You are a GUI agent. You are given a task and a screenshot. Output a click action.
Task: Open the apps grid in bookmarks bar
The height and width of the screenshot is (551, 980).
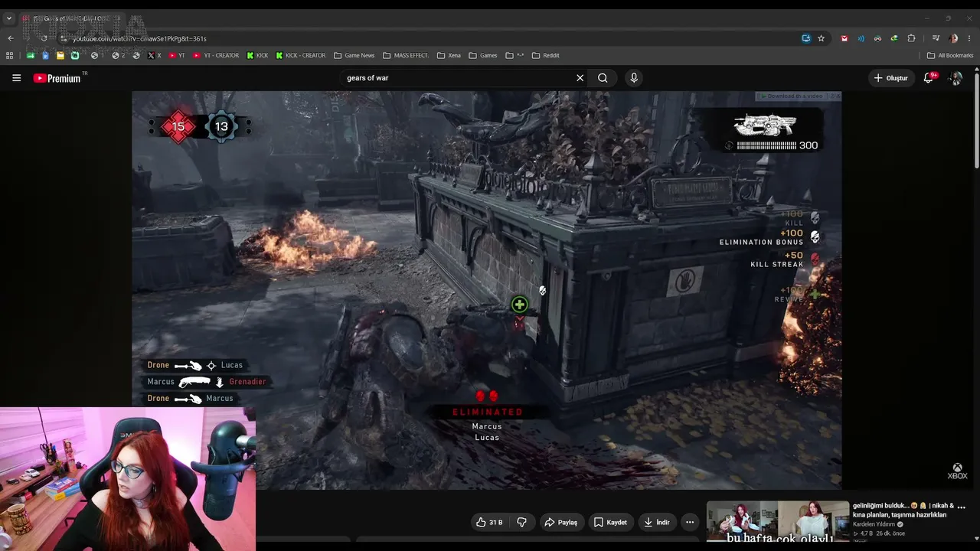tap(9, 55)
